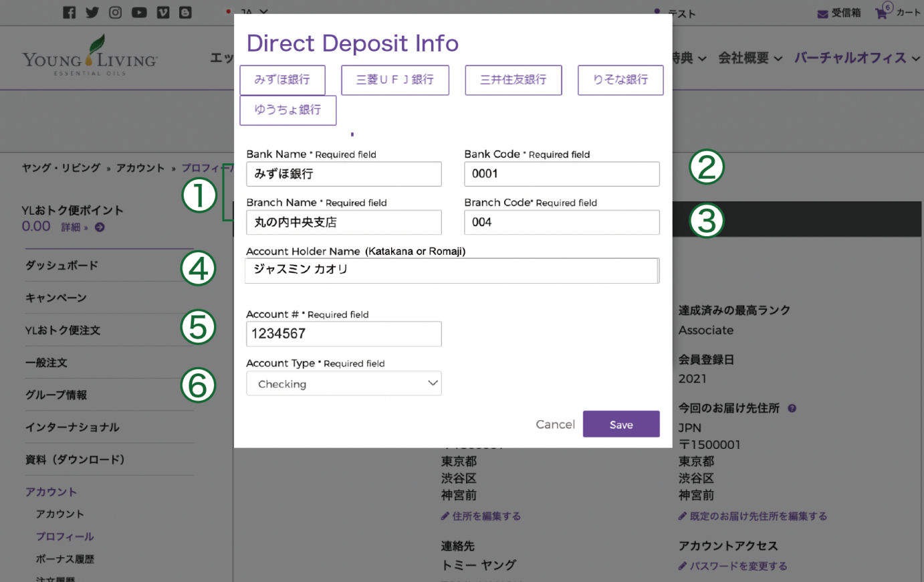Choose the ゆうちょ銀行 bank button

tap(287, 110)
